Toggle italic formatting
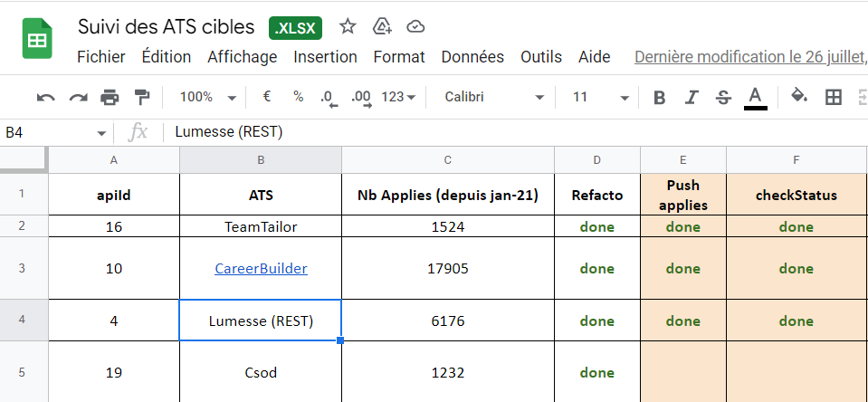 pyautogui.click(x=691, y=98)
